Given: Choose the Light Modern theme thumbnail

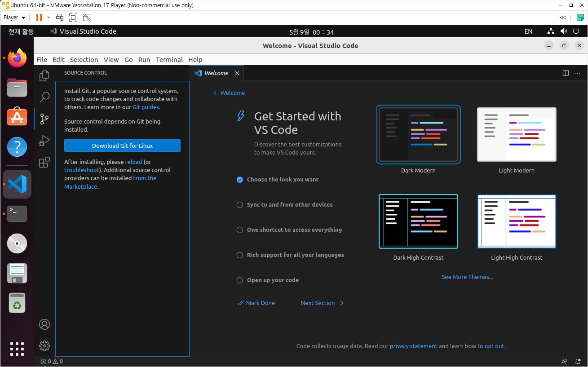Looking at the screenshot, I should click(x=517, y=134).
